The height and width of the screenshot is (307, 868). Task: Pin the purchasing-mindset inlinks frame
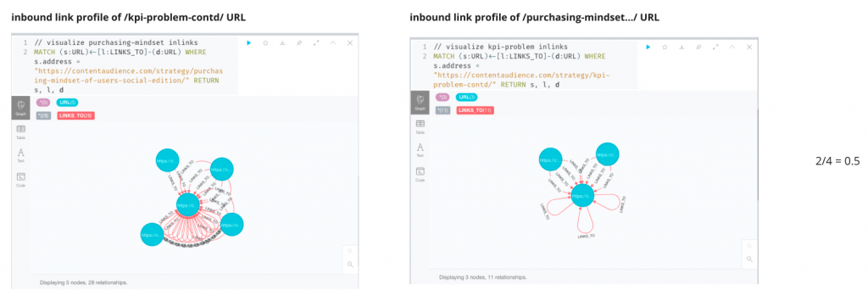coord(299,42)
